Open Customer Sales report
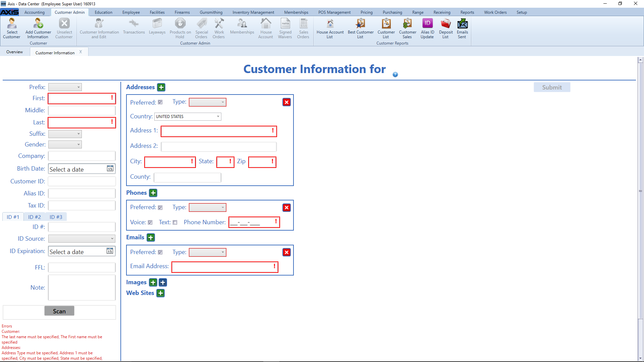Screen dimensions: 644x362 408,28
